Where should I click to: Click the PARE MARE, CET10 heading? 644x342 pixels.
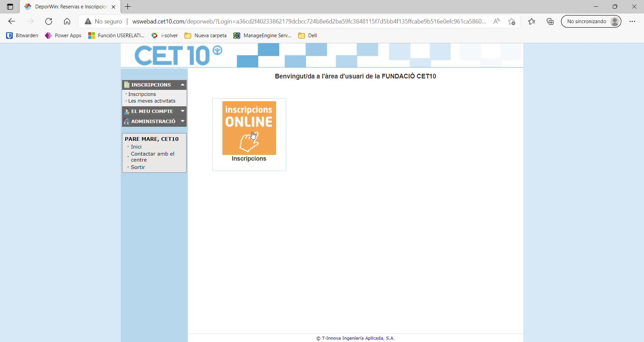(x=152, y=139)
